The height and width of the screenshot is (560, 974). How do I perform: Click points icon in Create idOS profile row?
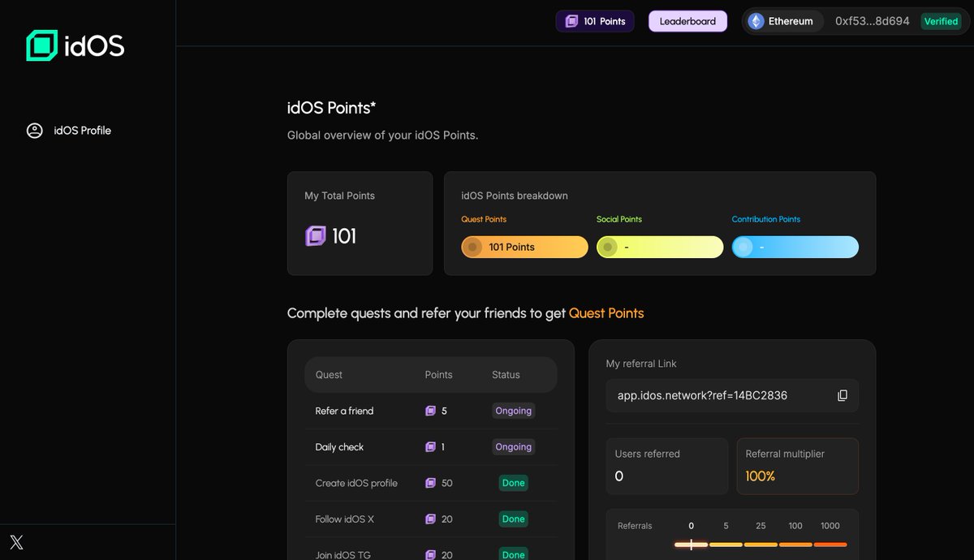(x=430, y=483)
